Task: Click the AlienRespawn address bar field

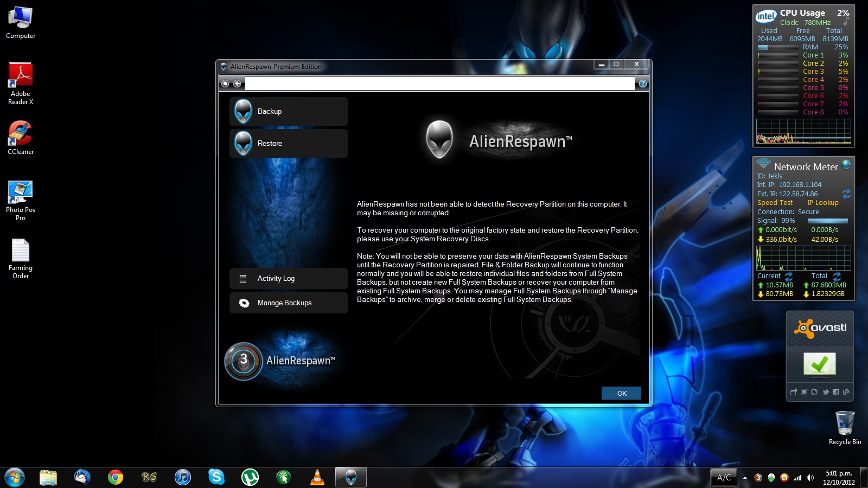Action: point(439,84)
